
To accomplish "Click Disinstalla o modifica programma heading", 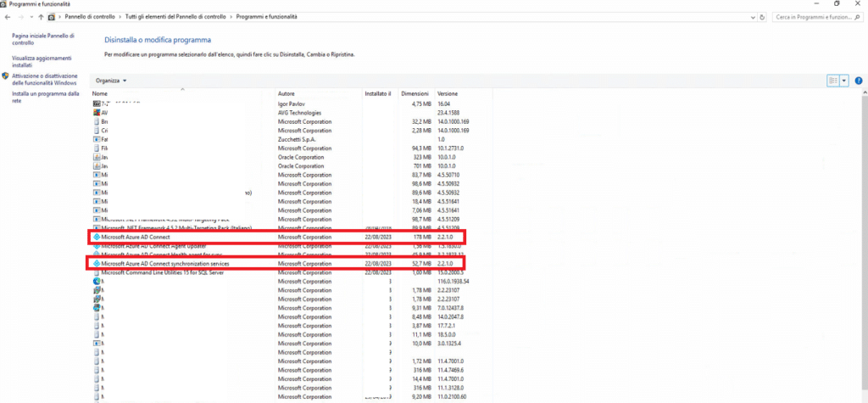I will (x=158, y=40).
